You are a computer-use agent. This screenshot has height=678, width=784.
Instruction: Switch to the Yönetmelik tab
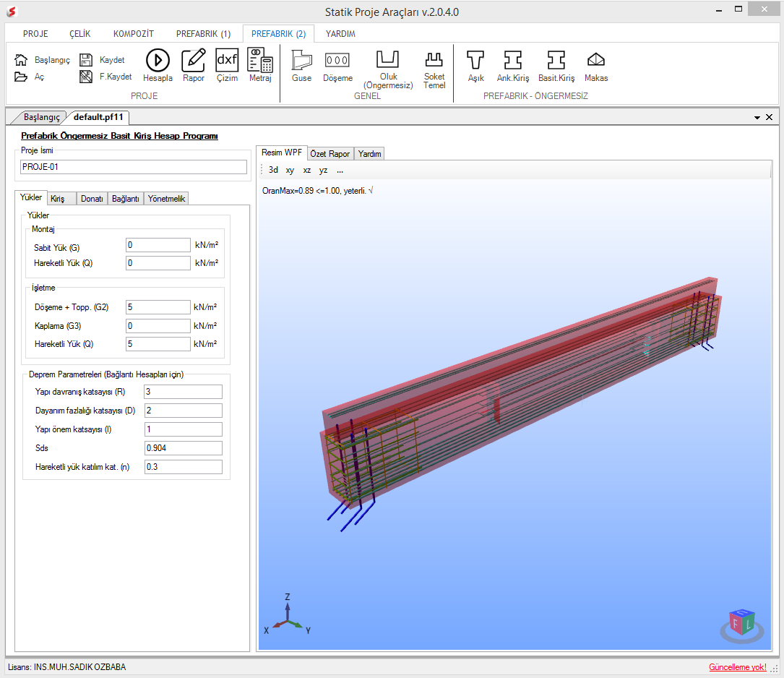pyautogui.click(x=166, y=199)
